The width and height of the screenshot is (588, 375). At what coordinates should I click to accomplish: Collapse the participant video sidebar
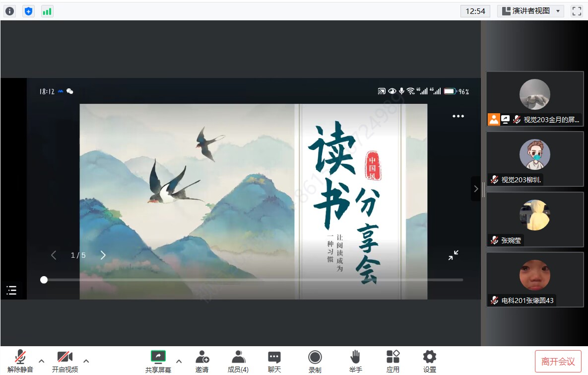[x=476, y=189]
